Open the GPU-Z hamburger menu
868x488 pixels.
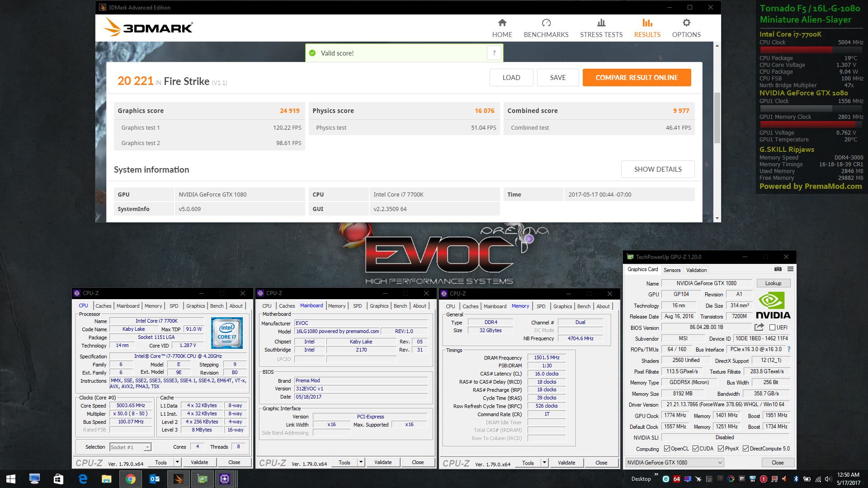[790, 269]
